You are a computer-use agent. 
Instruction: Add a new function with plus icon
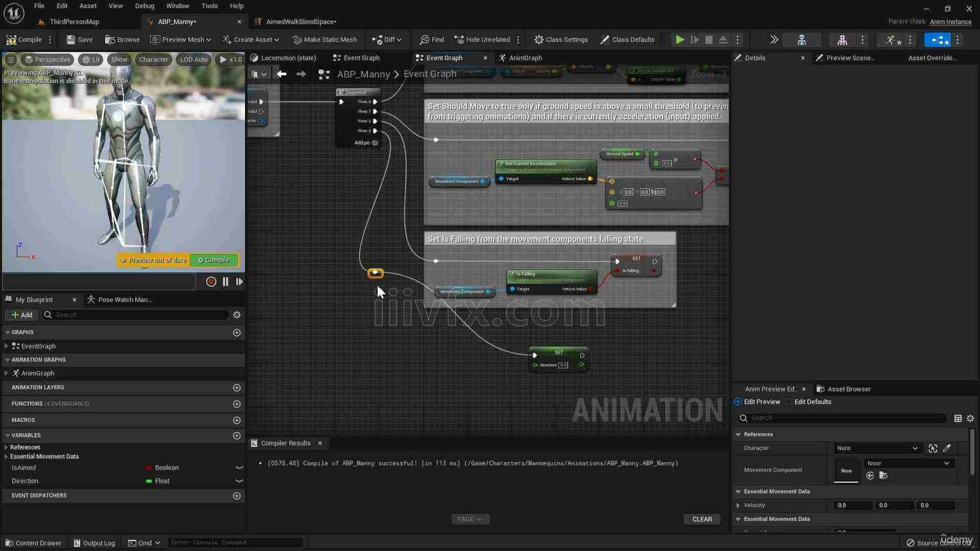click(237, 404)
